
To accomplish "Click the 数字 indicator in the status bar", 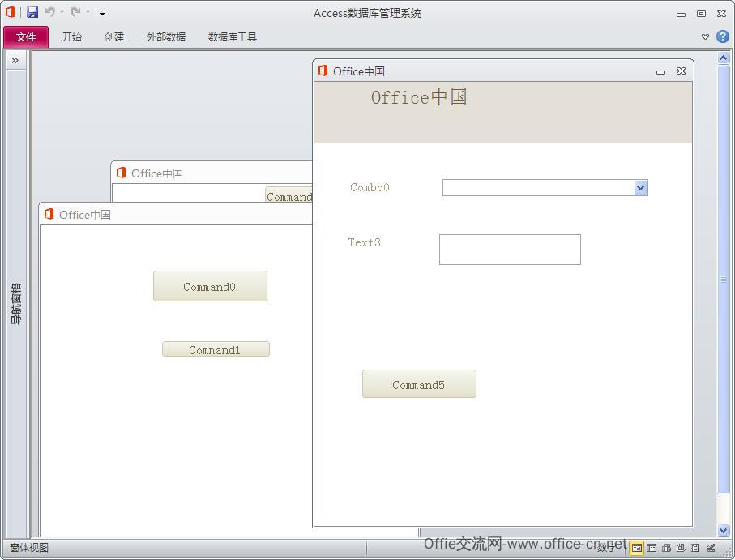I will 606,547.
